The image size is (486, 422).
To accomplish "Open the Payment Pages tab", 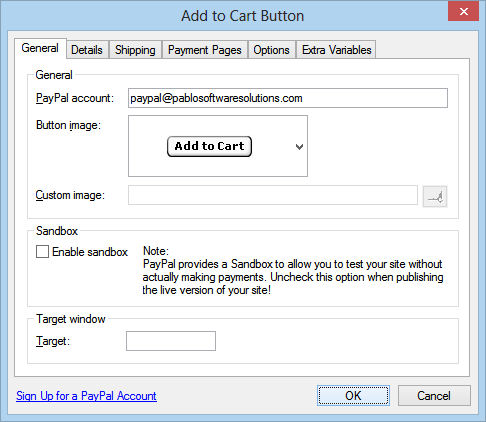I will point(205,50).
